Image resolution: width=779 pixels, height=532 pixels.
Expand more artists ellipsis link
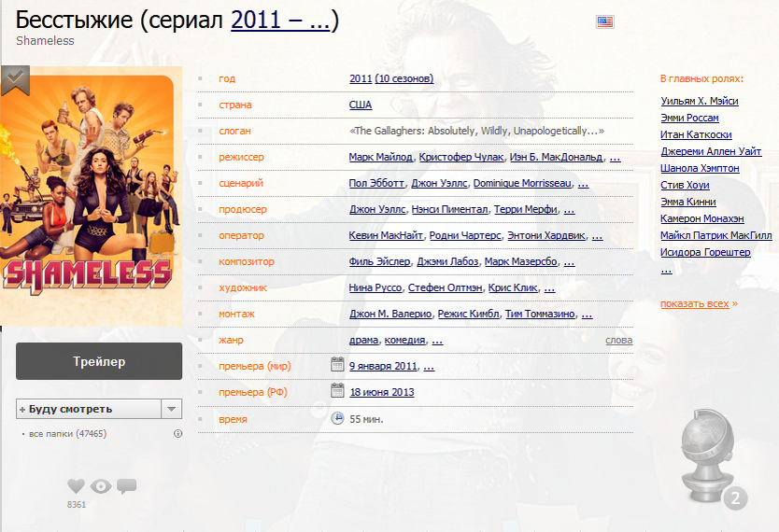pos(549,288)
